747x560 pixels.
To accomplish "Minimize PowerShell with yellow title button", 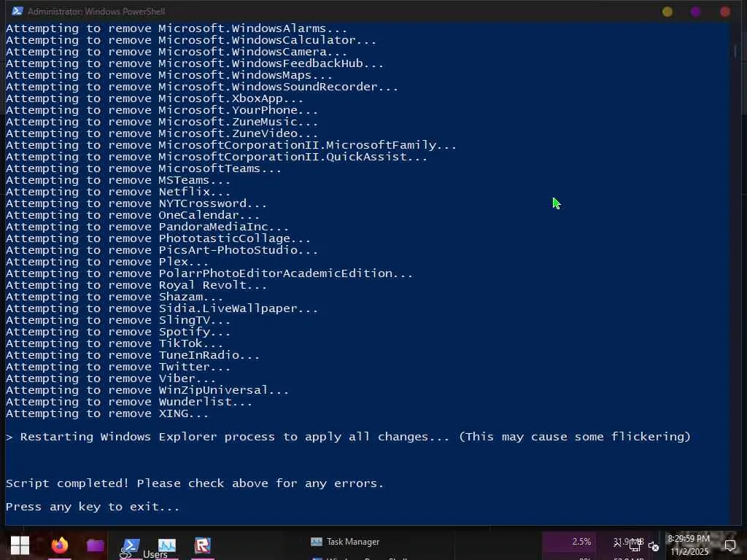I will 667,12.
